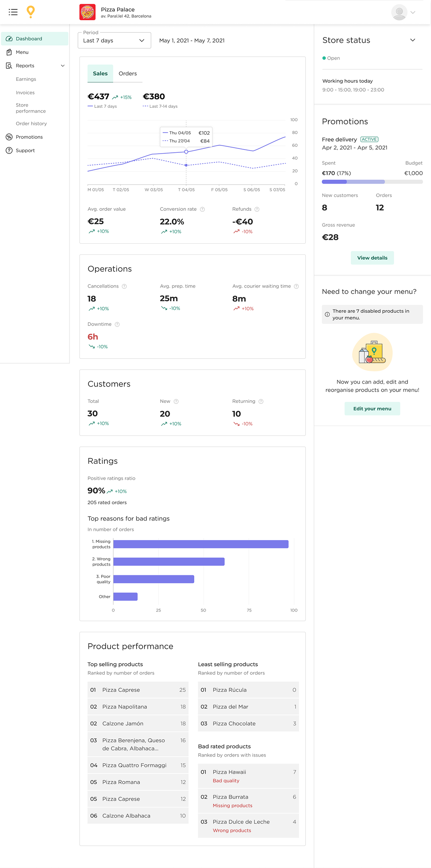This screenshot has height=868, width=431.
Task: Click the Pizza Palace store logo
Action: coord(88,12)
